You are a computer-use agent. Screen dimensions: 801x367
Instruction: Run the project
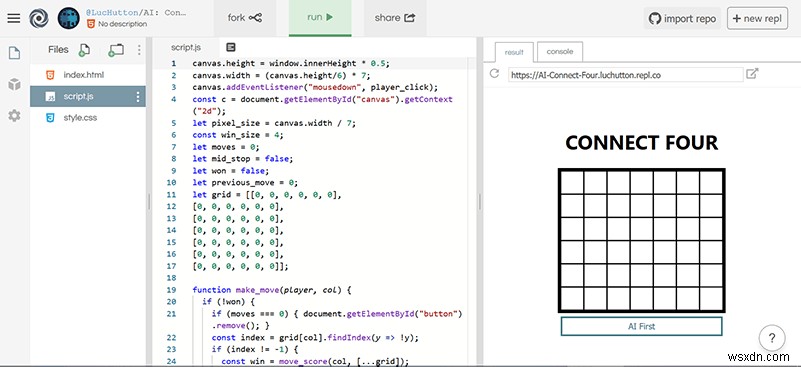point(320,17)
